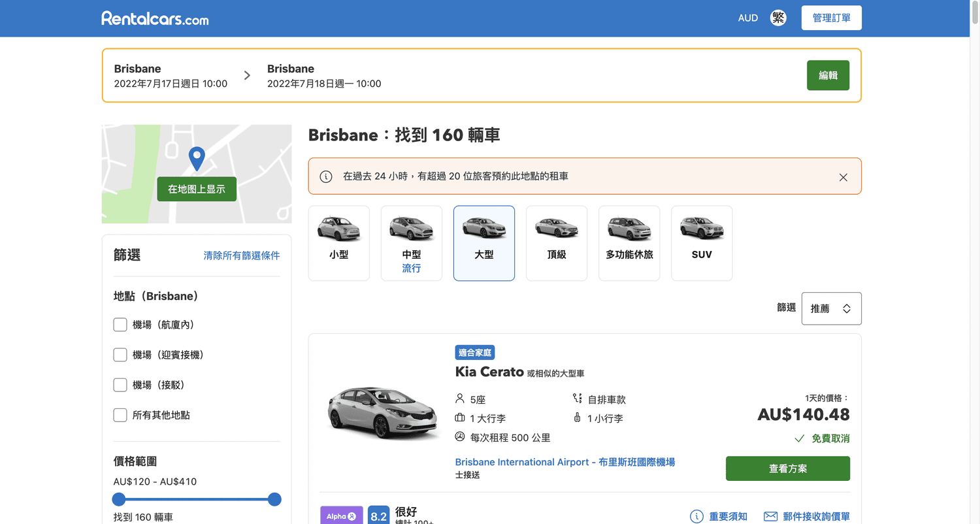Click the arrow between pickup and return

[247, 75]
